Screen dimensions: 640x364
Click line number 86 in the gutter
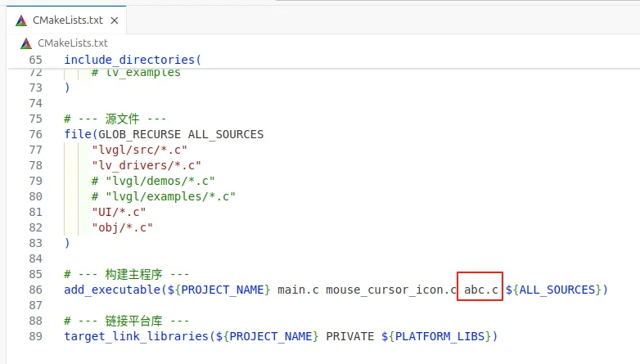tap(35, 290)
